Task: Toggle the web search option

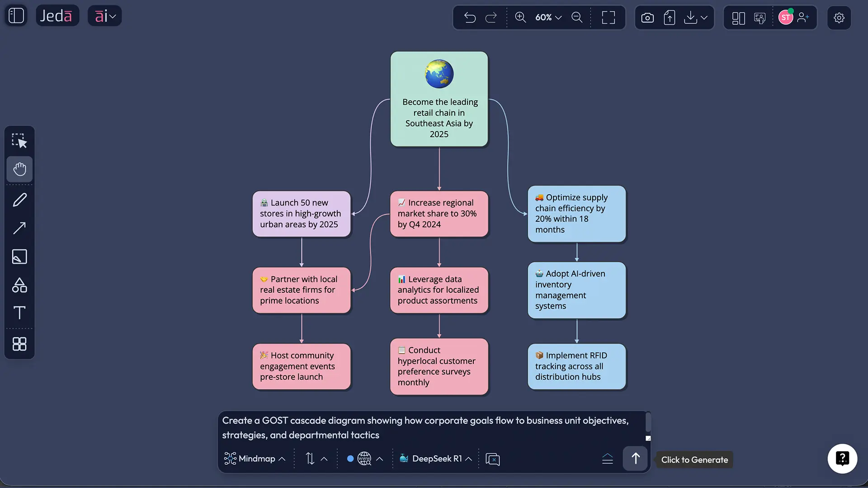Action: [364, 459]
